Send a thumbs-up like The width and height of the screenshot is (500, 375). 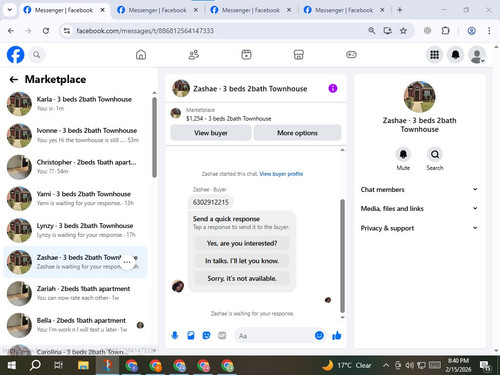(x=337, y=335)
